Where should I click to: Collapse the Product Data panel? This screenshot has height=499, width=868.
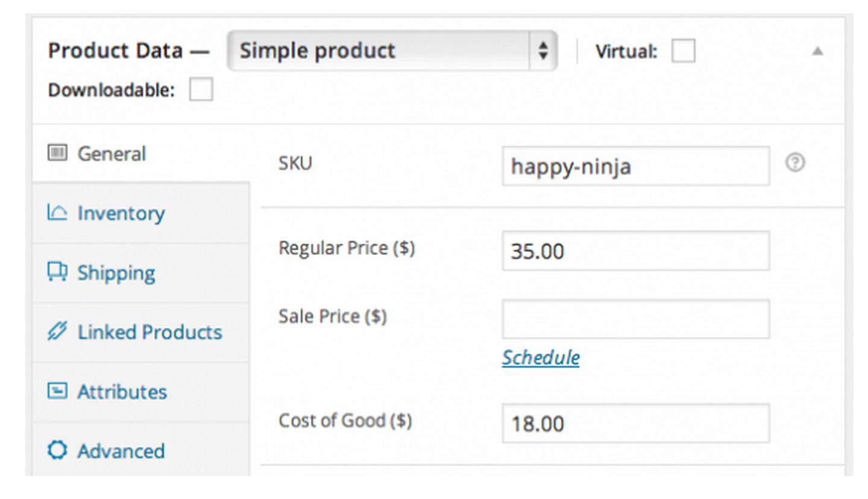817,51
